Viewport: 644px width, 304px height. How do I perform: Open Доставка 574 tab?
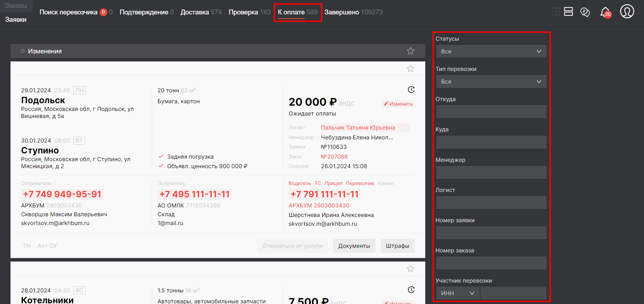[201, 12]
